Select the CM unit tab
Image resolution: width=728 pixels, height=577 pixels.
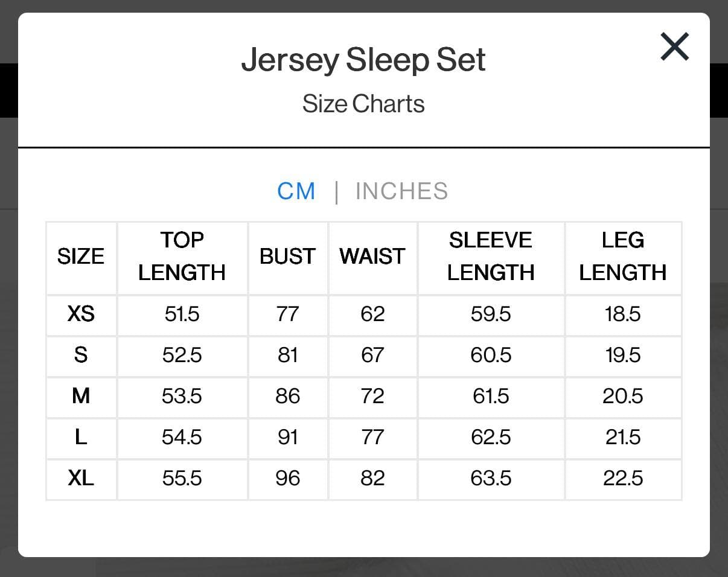(x=296, y=191)
